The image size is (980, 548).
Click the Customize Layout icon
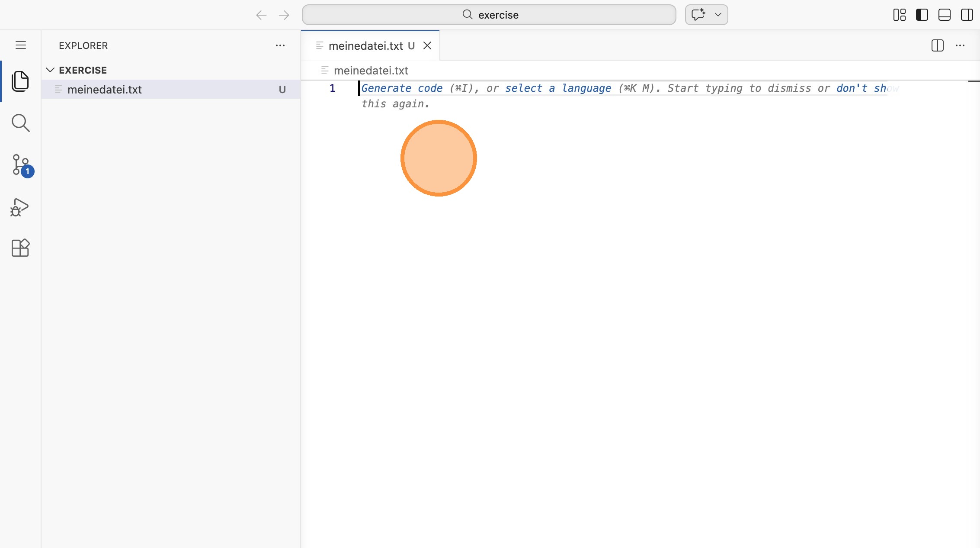[899, 15]
